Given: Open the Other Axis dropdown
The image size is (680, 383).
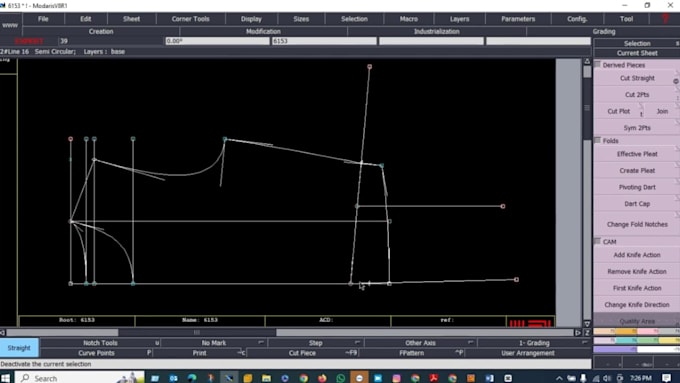Looking at the screenshot, I should 420,343.
